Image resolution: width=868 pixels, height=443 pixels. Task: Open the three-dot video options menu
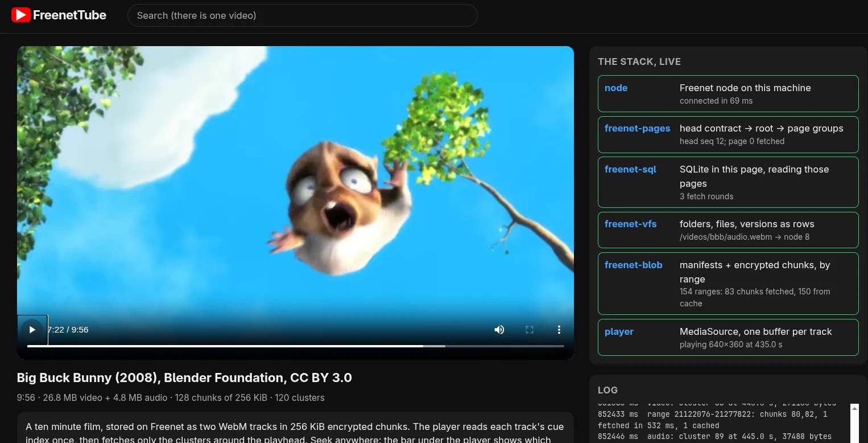(559, 330)
